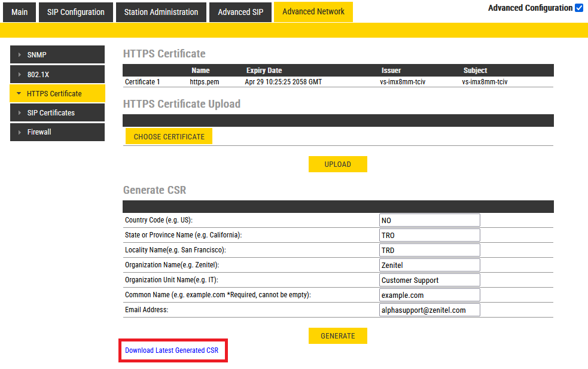Image resolution: width=588 pixels, height=369 pixels.
Task: Expand the SNMP sidebar section
Action: (57, 55)
